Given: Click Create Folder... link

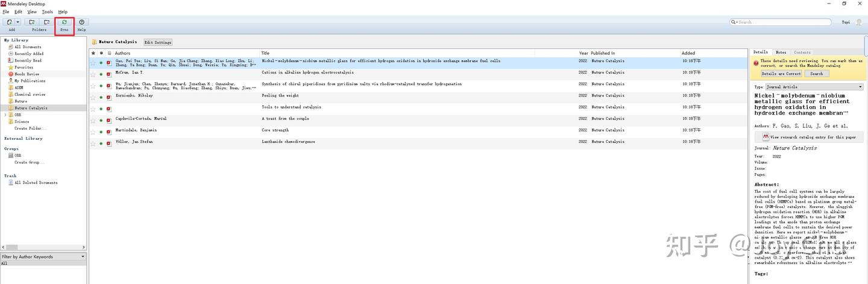Looking at the screenshot, I should pyautogui.click(x=30, y=128).
